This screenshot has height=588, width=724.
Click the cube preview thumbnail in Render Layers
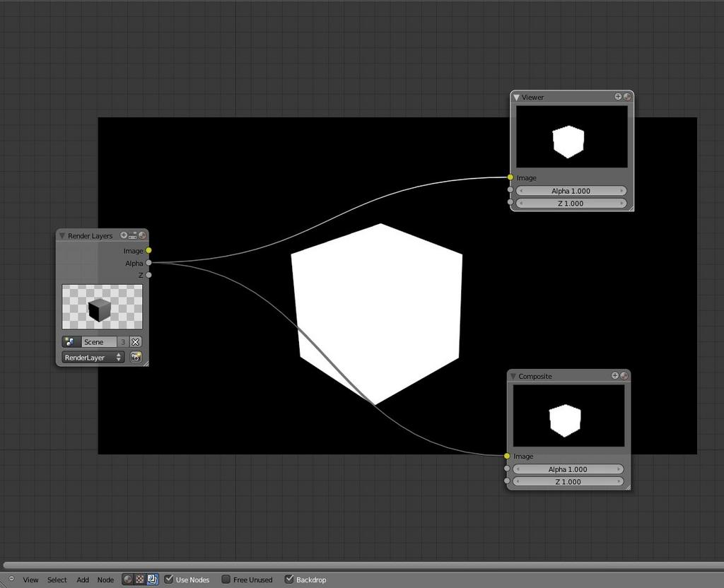pos(102,307)
